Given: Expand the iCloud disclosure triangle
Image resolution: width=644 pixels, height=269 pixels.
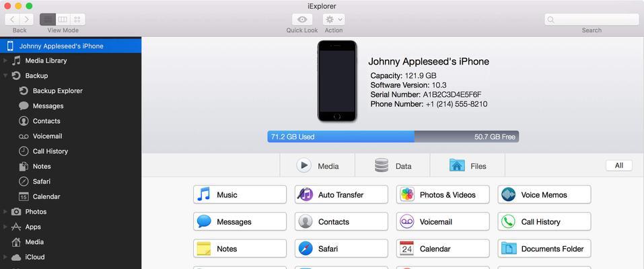Looking at the screenshot, I should coord(5,258).
